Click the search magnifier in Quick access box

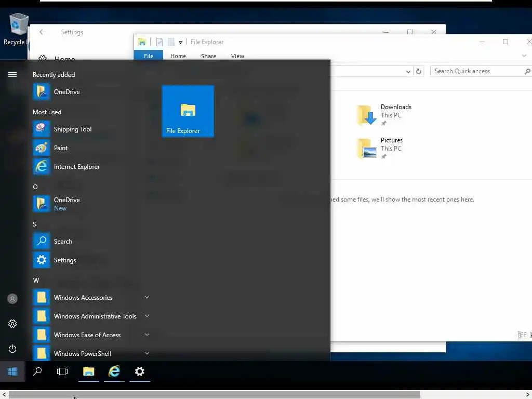pos(527,71)
